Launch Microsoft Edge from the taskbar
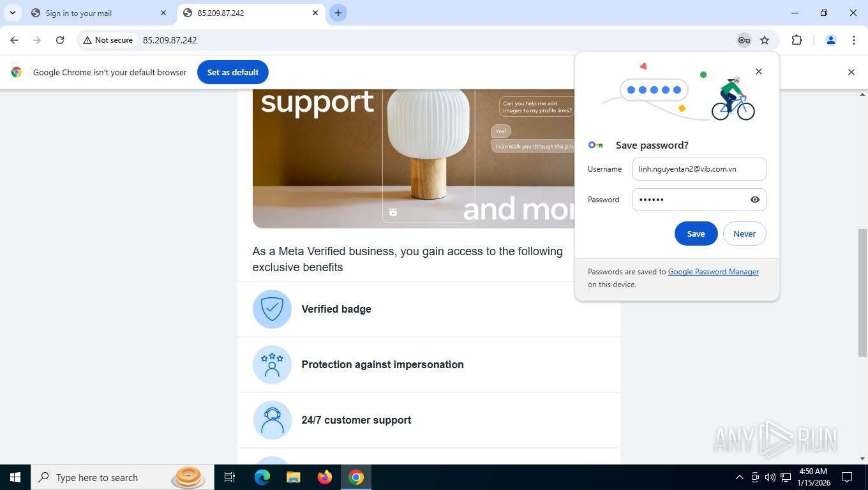This screenshot has height=490, width=868. pos(262,477)
